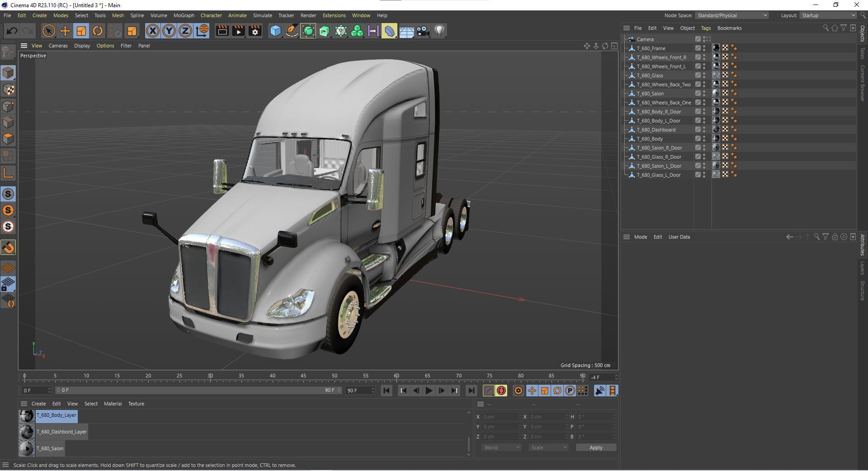Click the Extrude generator icon
The image size is (868, 471).
pyautogui.click(x=325, y=31)
